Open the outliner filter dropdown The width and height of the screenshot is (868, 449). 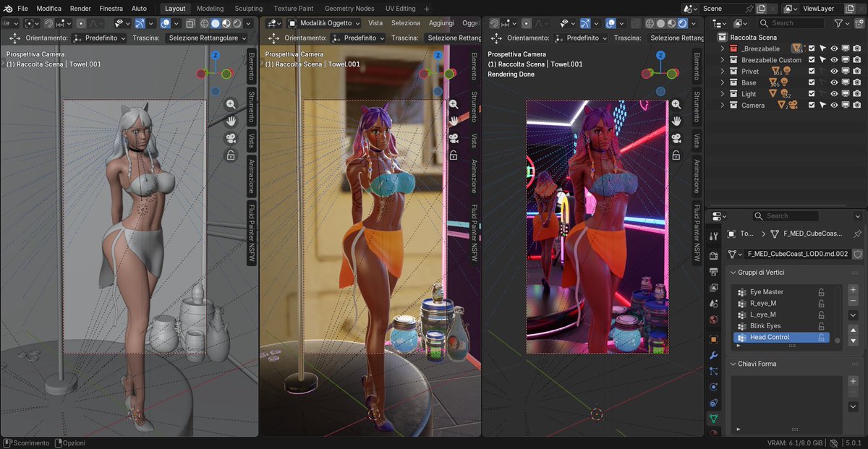(x=841, y=23)
